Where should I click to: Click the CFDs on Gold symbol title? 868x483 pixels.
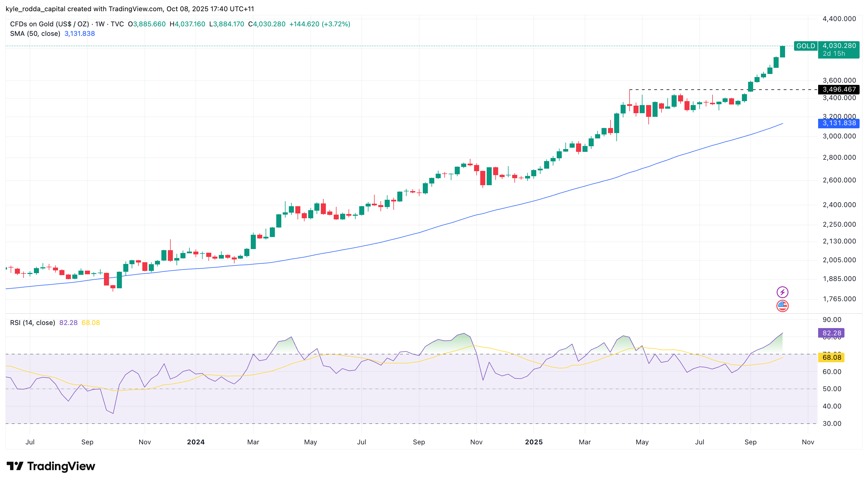(50, 24)
